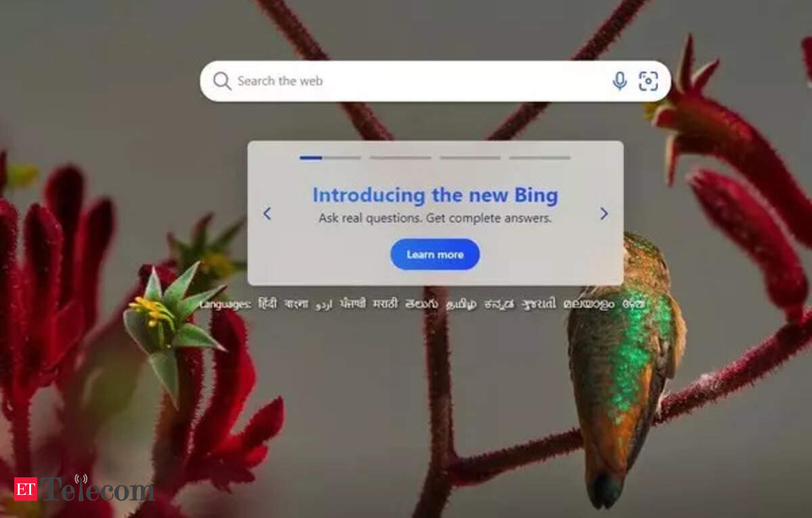The image size is (812, 518).
Task: Start voice search with the microphone icon
Action: (x=619, y=81)
